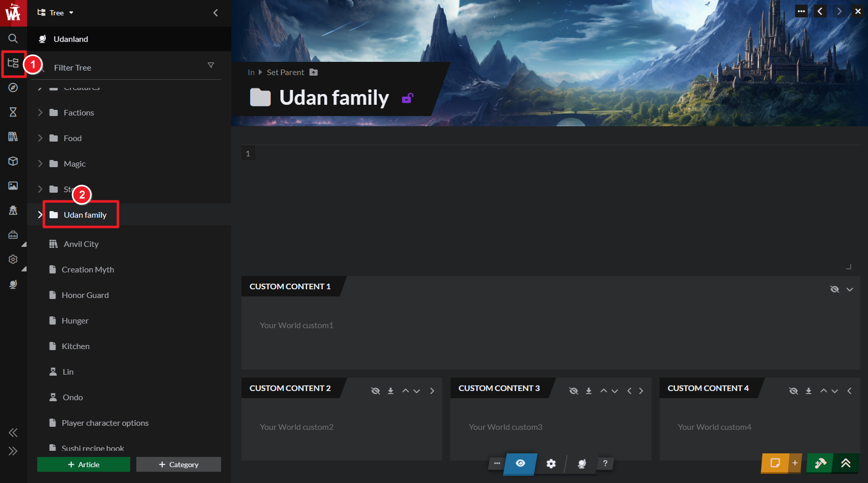Screen dimensions: 868x483
Task: Expand the Food folder
Action: [x=40, y=138]
